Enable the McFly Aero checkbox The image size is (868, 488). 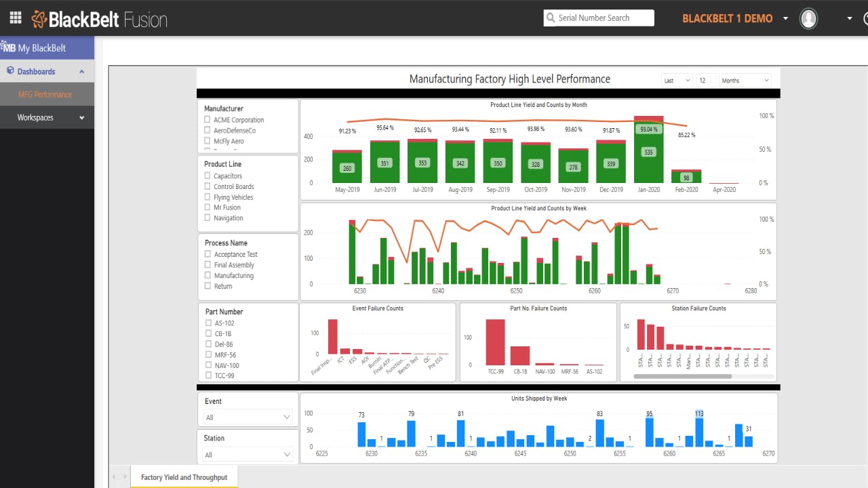(x=208, y=141)
